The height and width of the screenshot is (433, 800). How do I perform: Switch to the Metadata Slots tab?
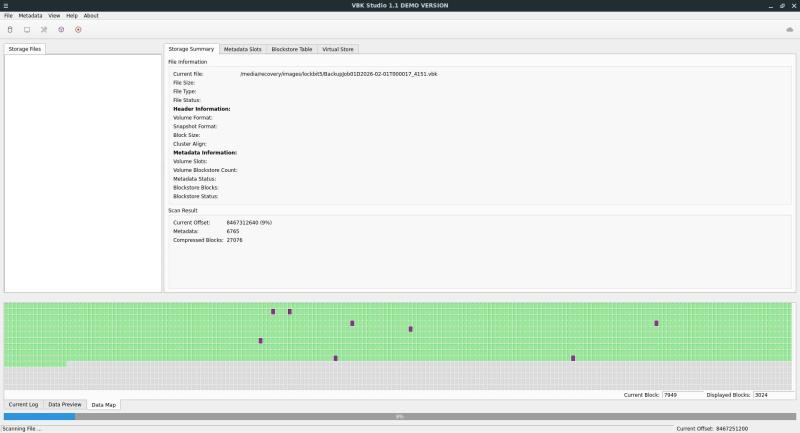click(x=243, y=49)
